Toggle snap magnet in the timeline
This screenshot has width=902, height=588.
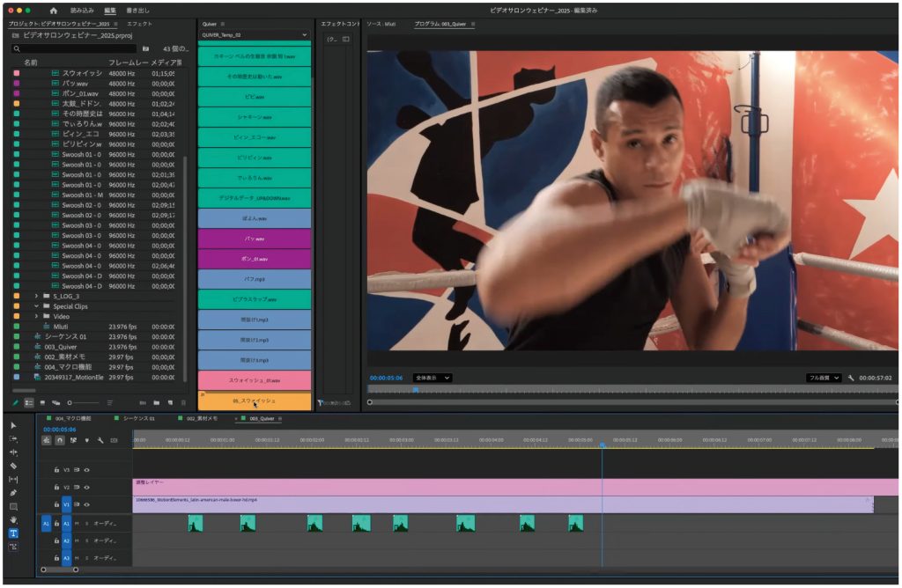tap(60, 440)
